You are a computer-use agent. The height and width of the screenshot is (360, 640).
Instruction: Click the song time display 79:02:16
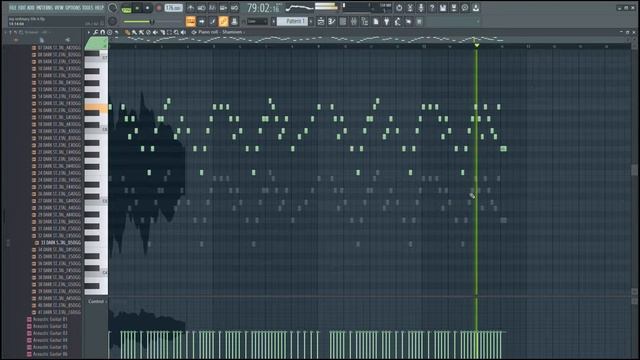pos(263,8)
